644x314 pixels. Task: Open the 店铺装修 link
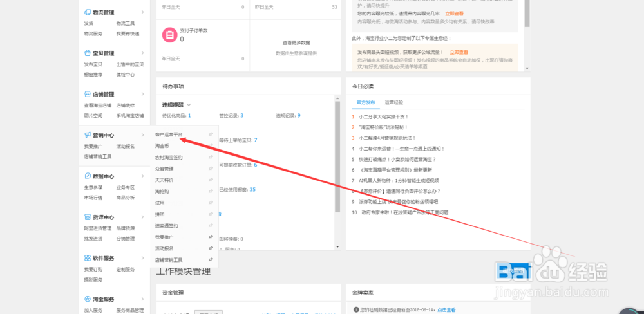(x=126, y=106)
